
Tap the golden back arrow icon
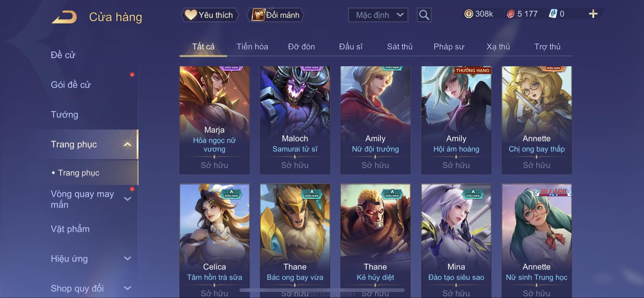point(64,17)
